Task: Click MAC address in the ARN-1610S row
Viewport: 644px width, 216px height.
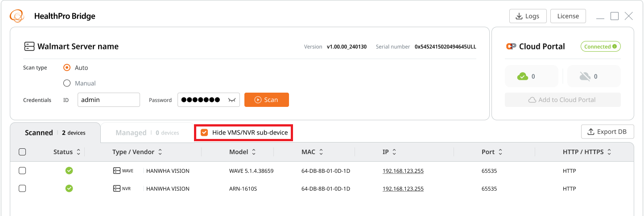Action: point(326,188)
